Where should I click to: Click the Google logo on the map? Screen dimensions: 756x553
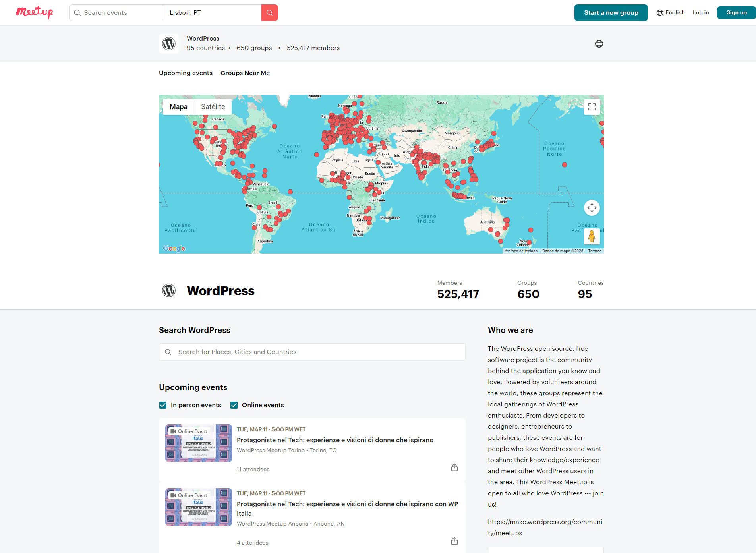[x=173, y=248]
